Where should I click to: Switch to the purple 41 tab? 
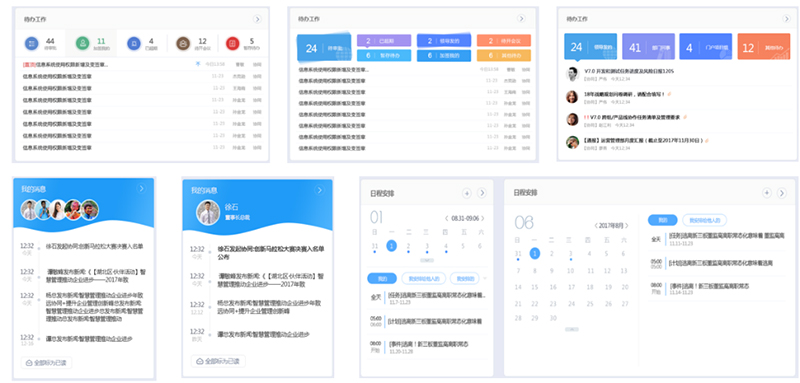tap(648, 47)
